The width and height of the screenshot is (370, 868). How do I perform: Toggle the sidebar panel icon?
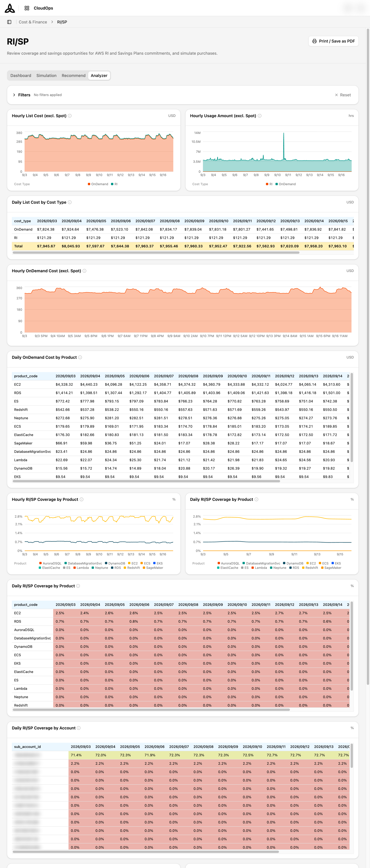point(9,22)
